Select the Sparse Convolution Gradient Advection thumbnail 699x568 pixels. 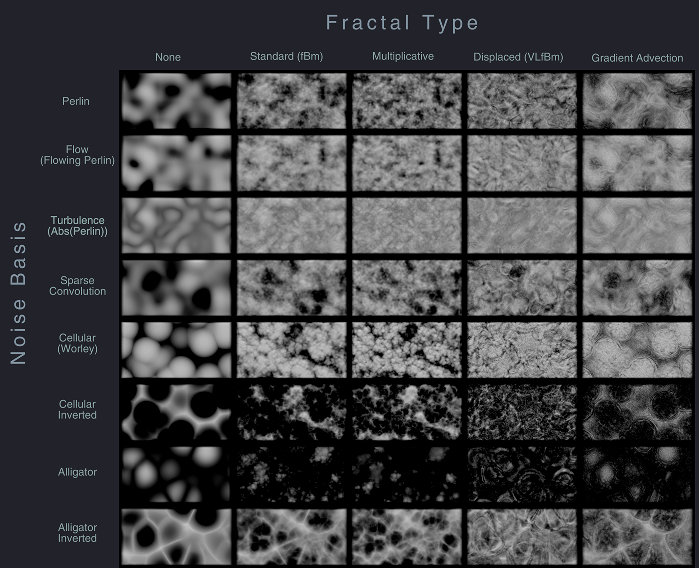pos(638,288)
